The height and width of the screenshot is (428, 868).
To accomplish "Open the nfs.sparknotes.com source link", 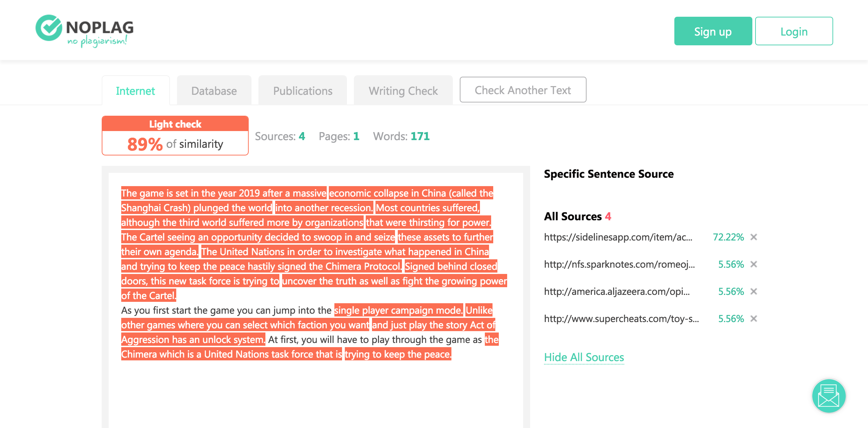I will click(619, 264).
